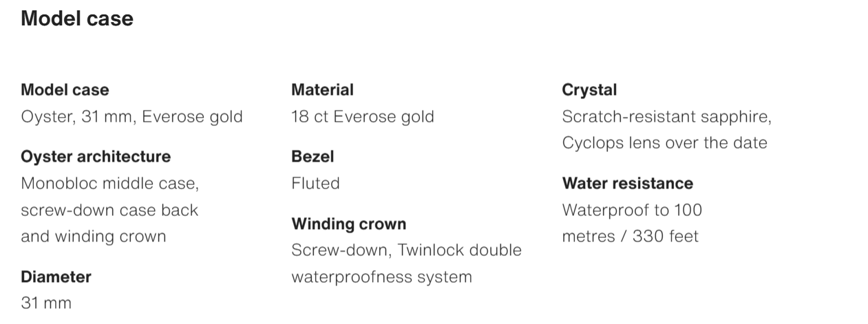Screen dimensions: 868x324
Task: Click the "31 mm" value under Diameter
Action: 46,303
